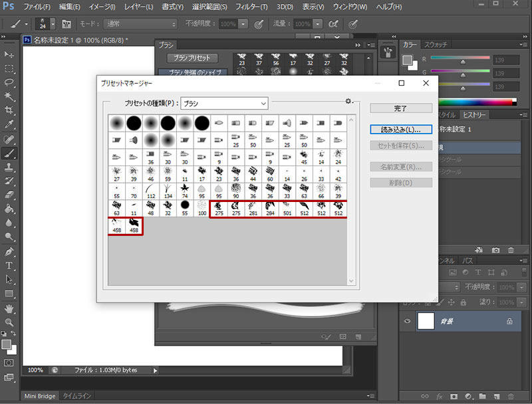Select the Path Selection tool
Screen dimensions: 532x404
(x=9, y=280)
